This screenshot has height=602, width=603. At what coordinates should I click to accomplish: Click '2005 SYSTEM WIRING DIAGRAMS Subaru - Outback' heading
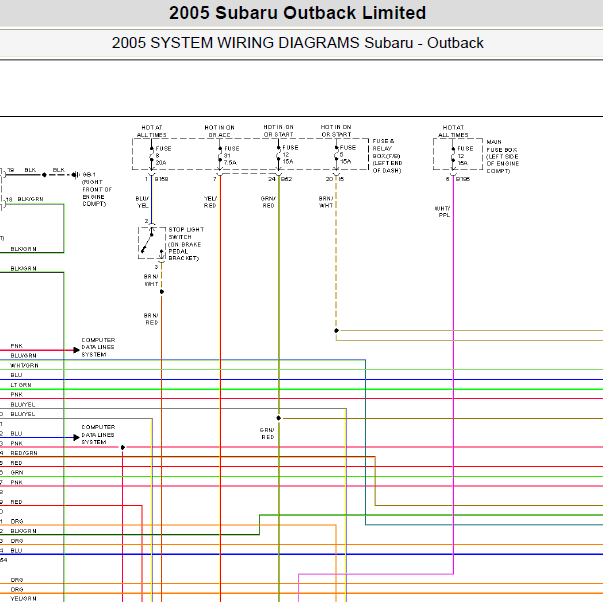click(297, 43)
